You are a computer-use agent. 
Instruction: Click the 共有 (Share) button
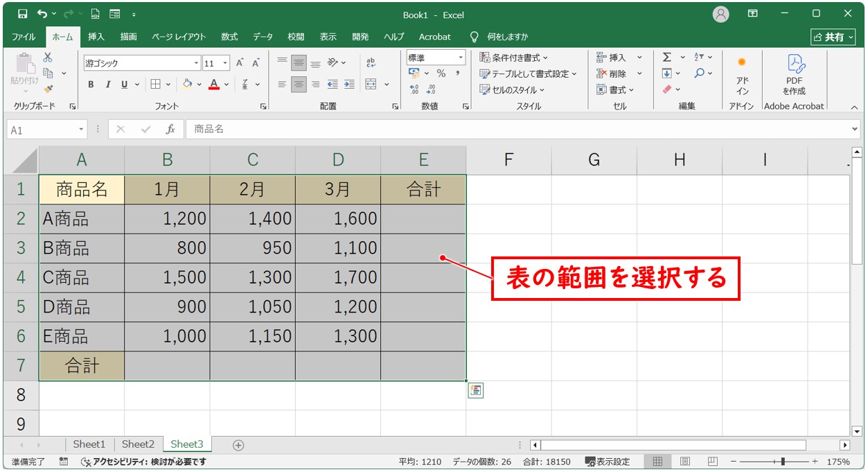(x=833, y=37)
